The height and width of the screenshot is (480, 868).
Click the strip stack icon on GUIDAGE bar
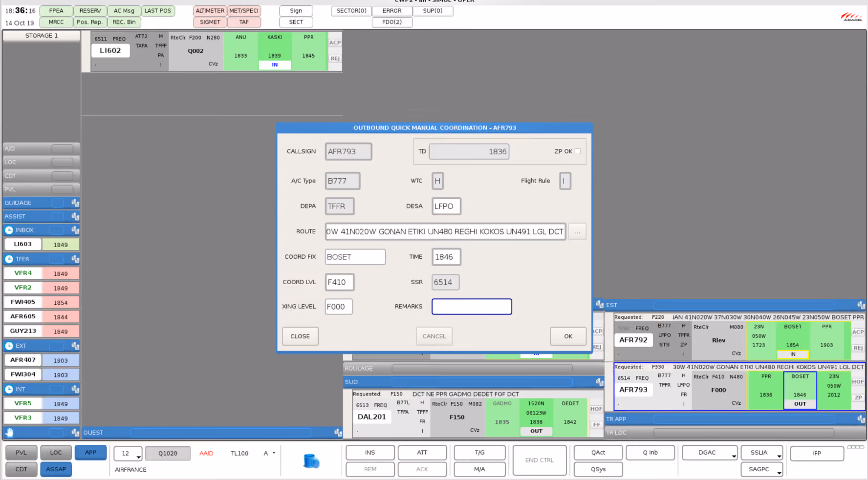pos(75,203)
